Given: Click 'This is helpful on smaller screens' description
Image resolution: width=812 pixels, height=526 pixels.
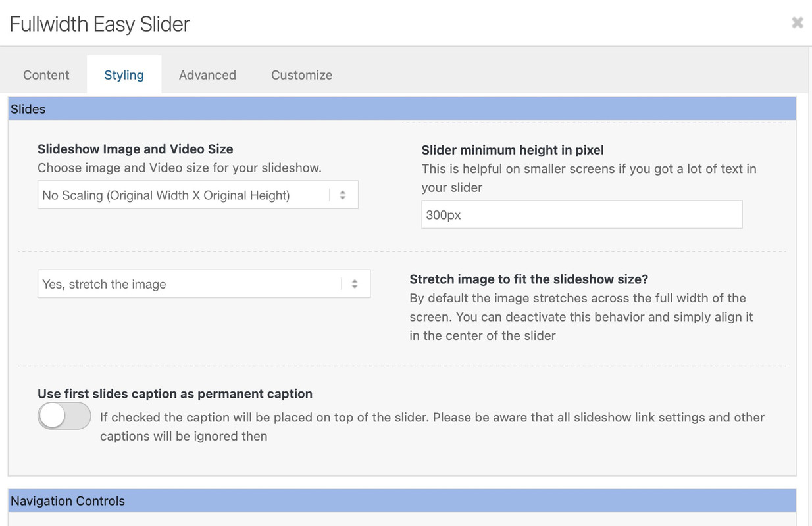Looking at the screenshot, I should point(589,178).
